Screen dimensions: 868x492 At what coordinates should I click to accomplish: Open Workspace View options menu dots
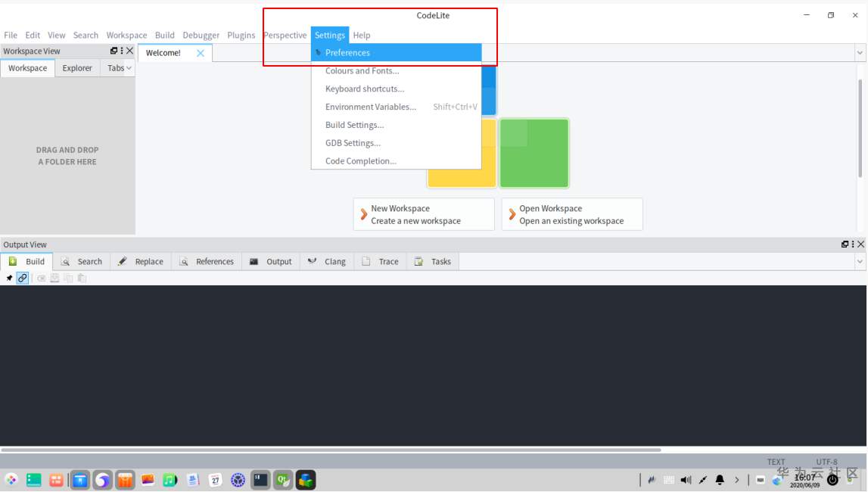click(122, 51)
